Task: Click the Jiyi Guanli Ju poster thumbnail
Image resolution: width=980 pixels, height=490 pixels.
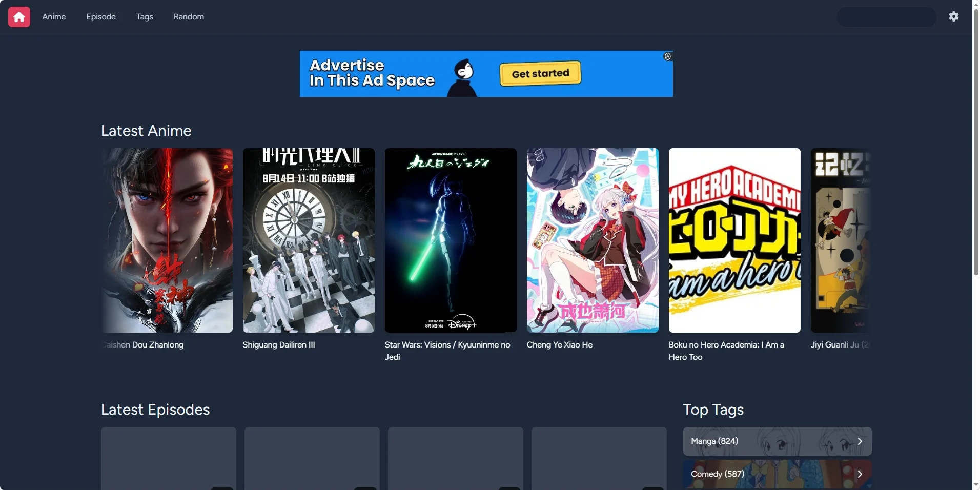Action: point(841,240)
